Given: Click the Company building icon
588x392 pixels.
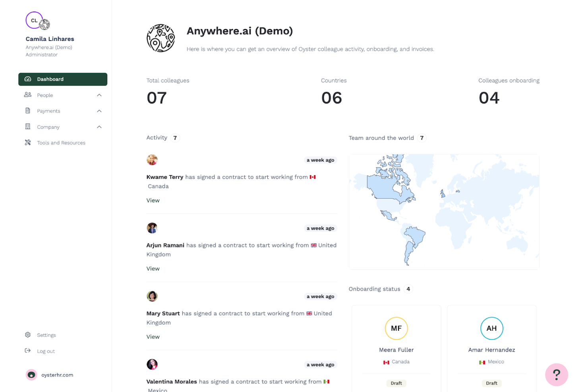Looking at the screenshot, I should click(27, 126).
